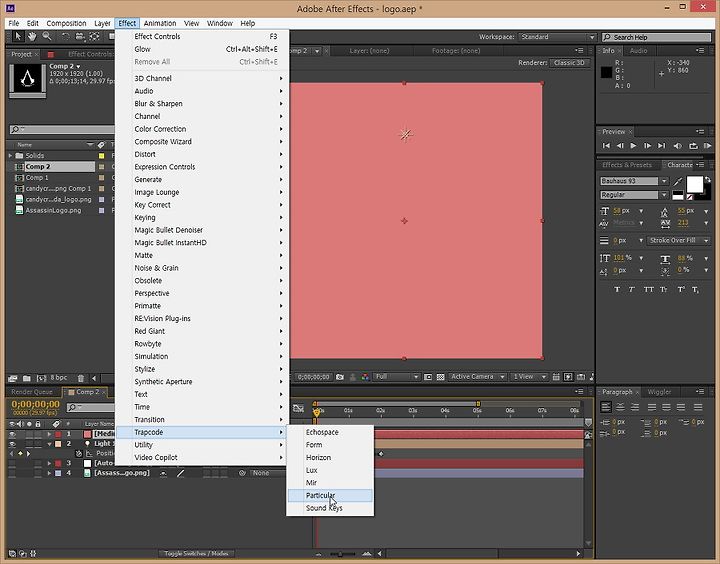
Task: Switch to the Render Queue tab
Action: pyautogui.click(x=32, y=392)
